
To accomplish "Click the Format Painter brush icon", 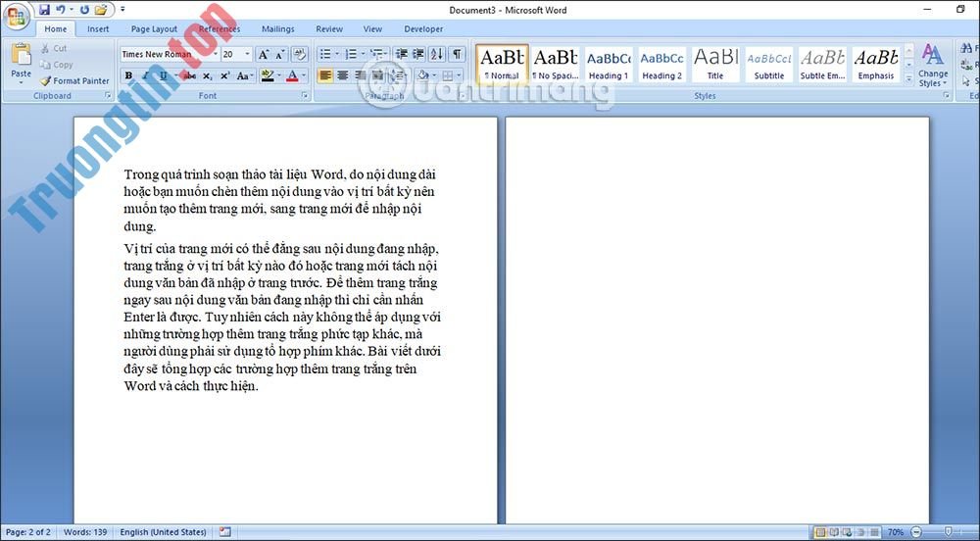I will click(x=46, y=81).
